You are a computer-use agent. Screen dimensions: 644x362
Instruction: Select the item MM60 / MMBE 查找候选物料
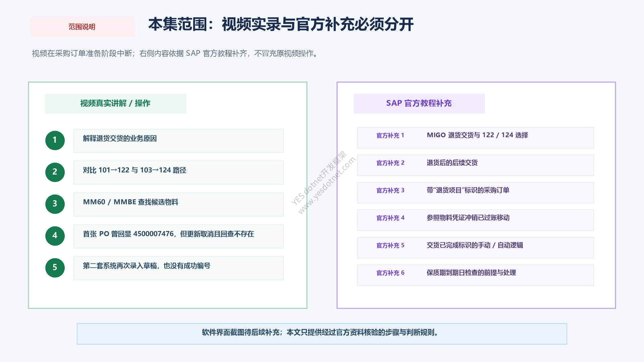click(x=178, y=204)
